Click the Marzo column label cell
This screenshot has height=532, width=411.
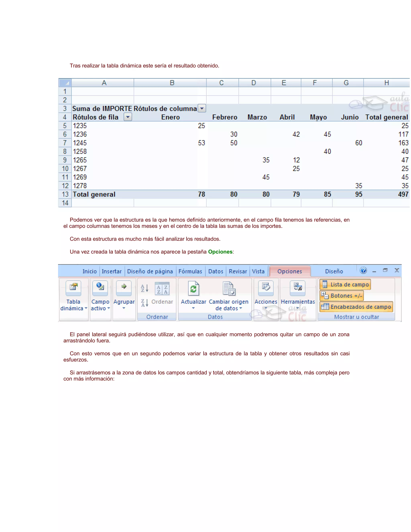(255, 117)
